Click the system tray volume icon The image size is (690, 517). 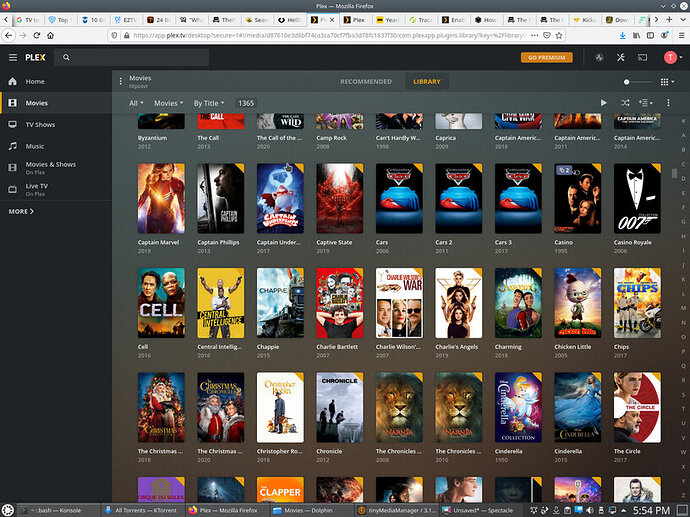coord(590,510)
